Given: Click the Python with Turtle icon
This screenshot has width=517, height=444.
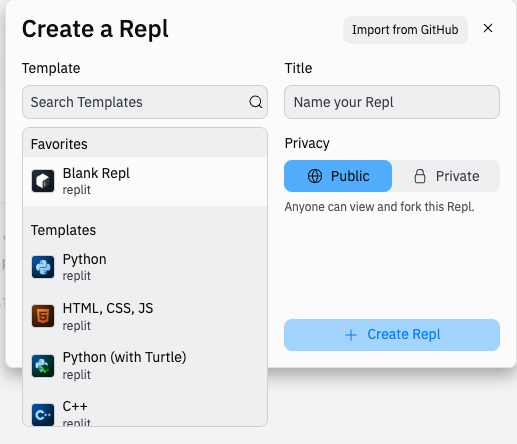Looking at the screenshot, I should point(43,366).
